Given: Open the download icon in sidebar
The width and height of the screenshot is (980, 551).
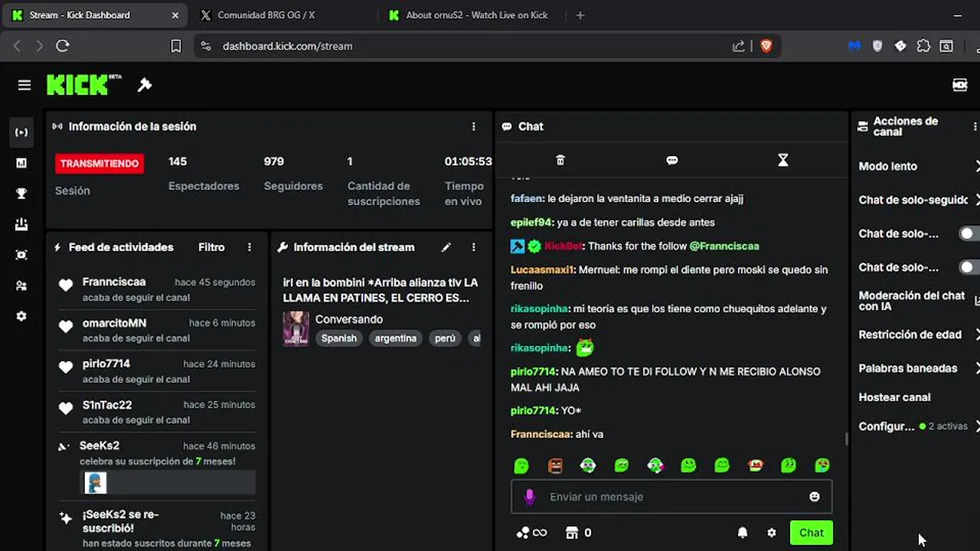Looking at the screenshot, I should click(21, 224).
